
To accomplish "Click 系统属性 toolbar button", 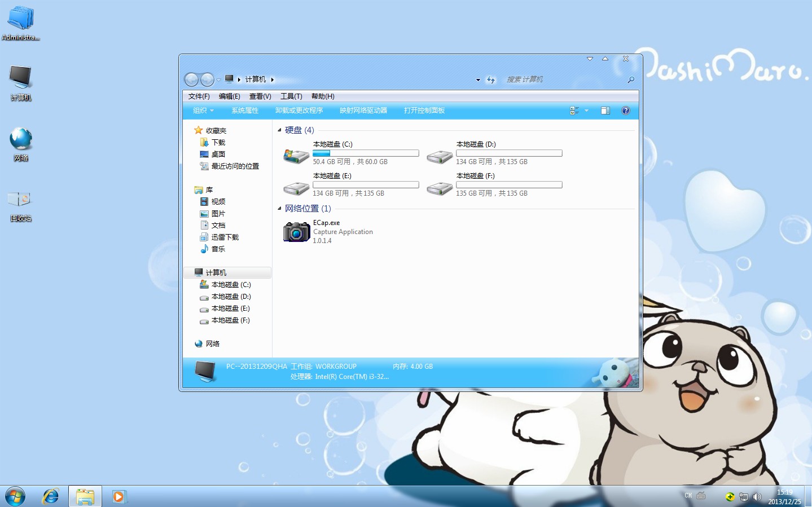I will tap(245, 111).
